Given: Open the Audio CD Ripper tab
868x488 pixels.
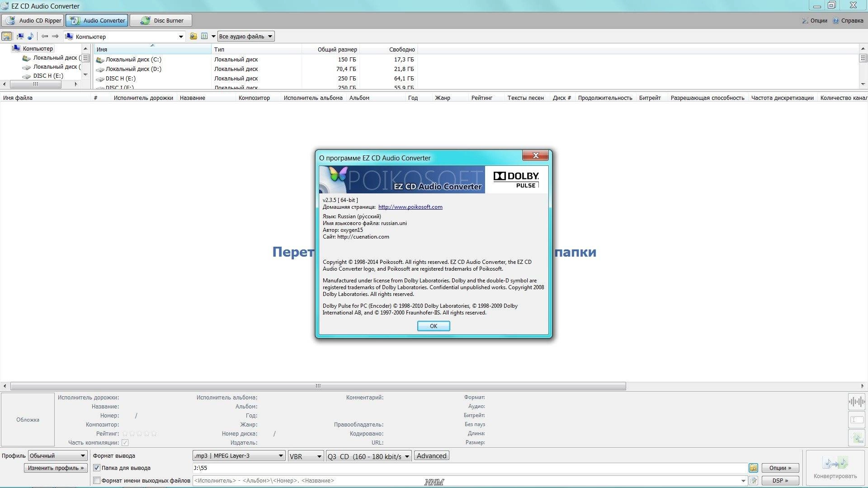Looking at the screenshot, I should [x=33, y=20].
